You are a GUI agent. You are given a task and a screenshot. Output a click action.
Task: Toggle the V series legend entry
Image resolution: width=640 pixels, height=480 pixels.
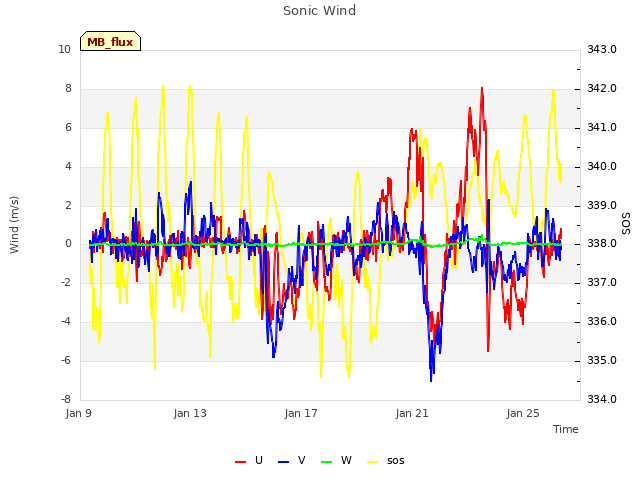[x=291, y=460]
